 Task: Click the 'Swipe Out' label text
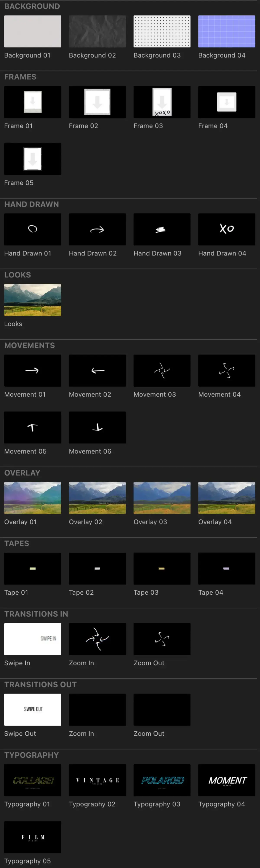click(x=20, y=734)
